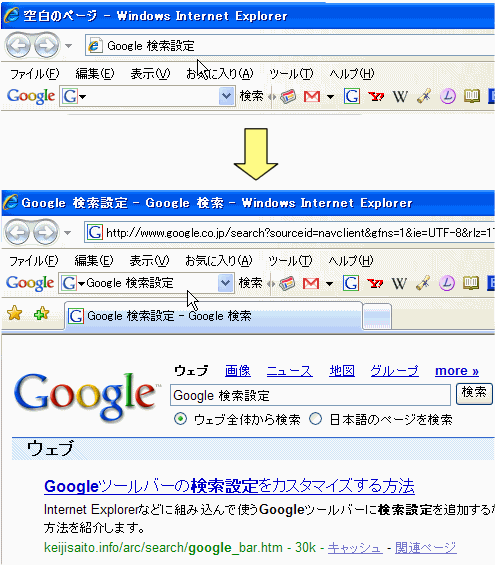Select Google 検索設定 - Google 検索 tab
The height and width of the screenshot is (565, 495).
pos(213,316)
